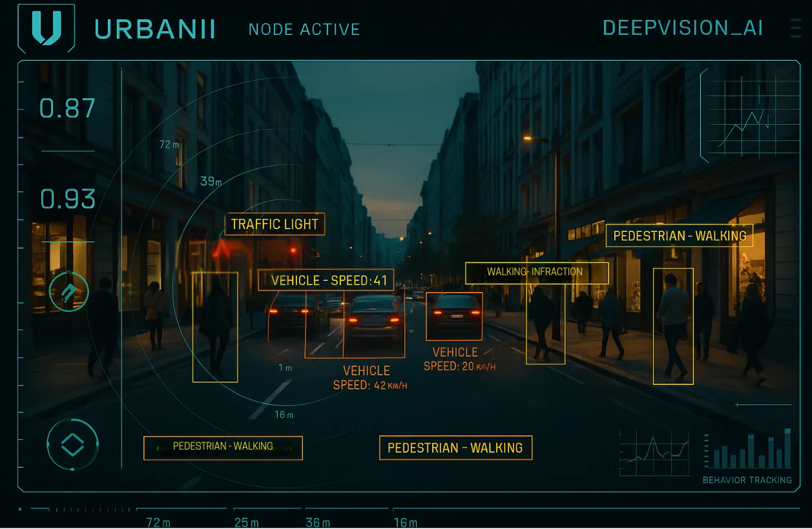Viewport: 812px width, 529px height.
Task: Click the 0.87 confidence value
Action: [x=68, y=109]
